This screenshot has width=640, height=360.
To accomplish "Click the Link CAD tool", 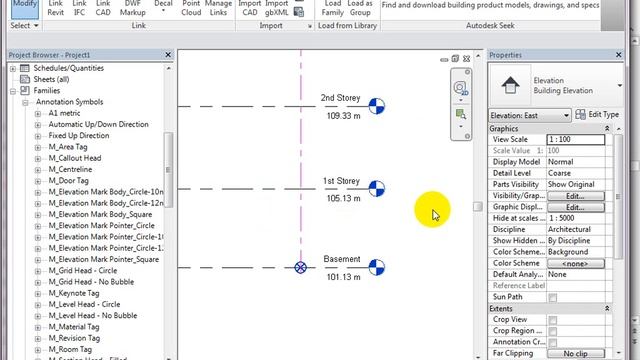I will coord(103,8).
